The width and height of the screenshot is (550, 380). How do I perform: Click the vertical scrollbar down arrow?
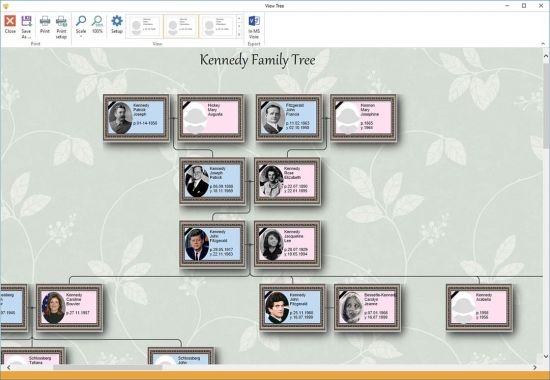546,356
